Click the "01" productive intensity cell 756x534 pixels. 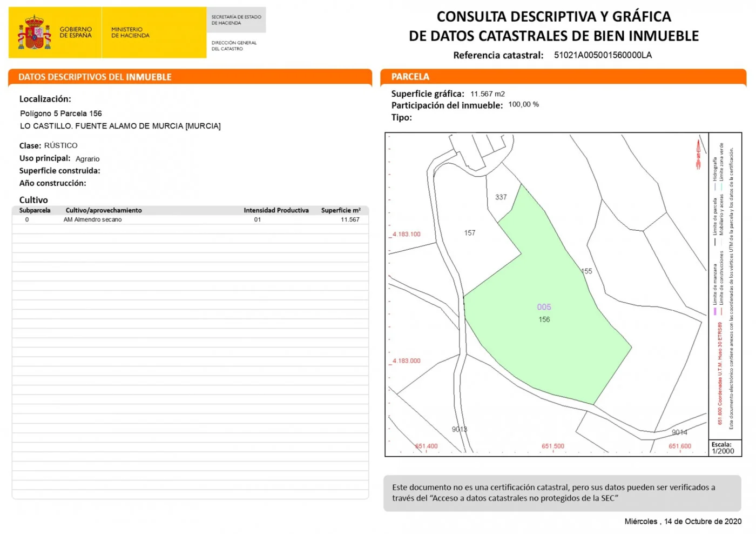(258, 219)
